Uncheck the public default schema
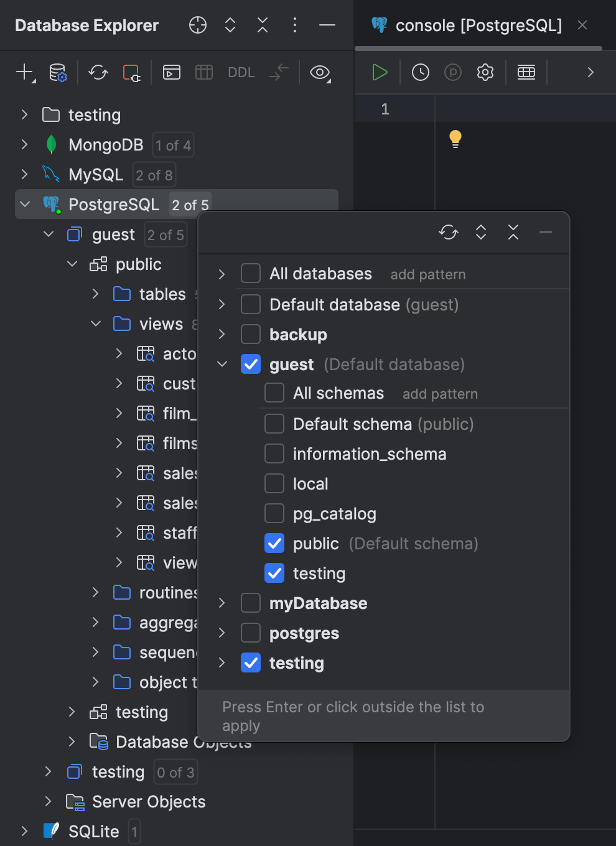 [274, 543]
